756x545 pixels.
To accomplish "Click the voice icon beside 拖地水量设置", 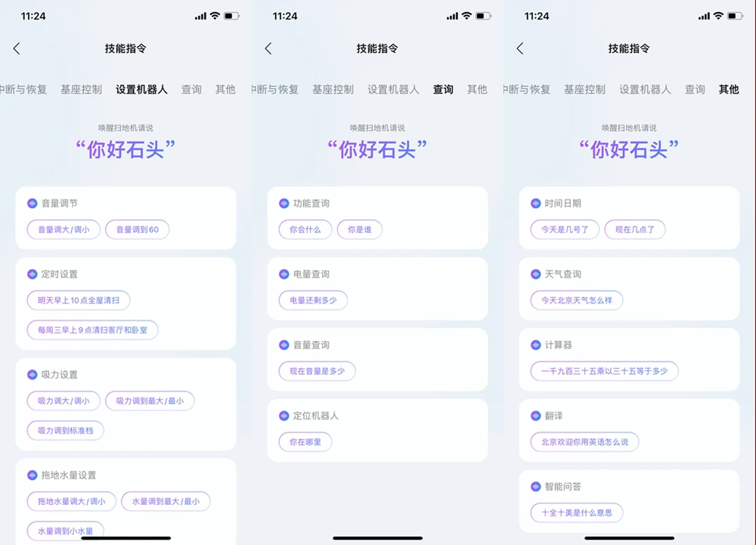I will point(33,475).
